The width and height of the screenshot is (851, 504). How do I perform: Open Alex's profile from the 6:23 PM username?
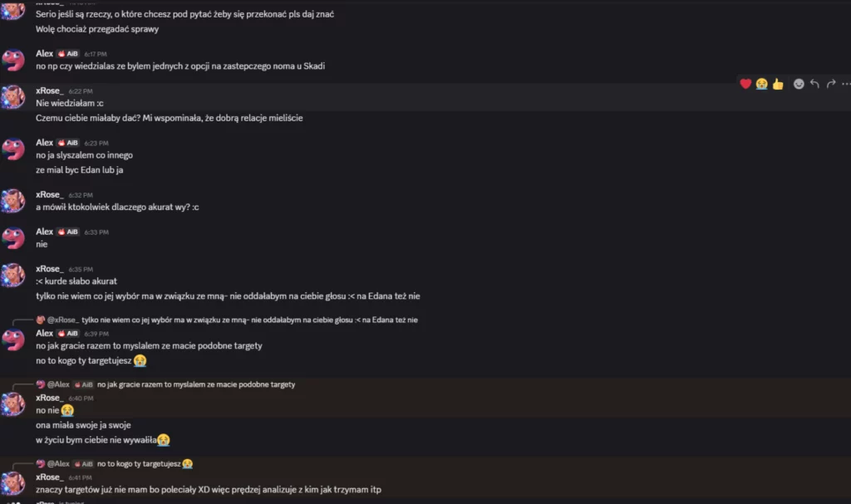(x=44, y=143)
